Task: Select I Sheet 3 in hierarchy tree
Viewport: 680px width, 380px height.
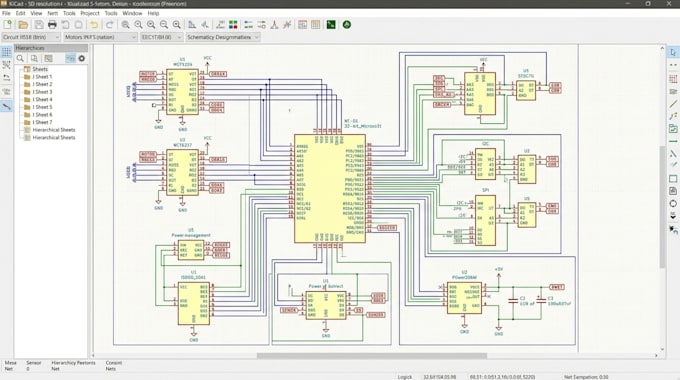Action: point(42,92)
